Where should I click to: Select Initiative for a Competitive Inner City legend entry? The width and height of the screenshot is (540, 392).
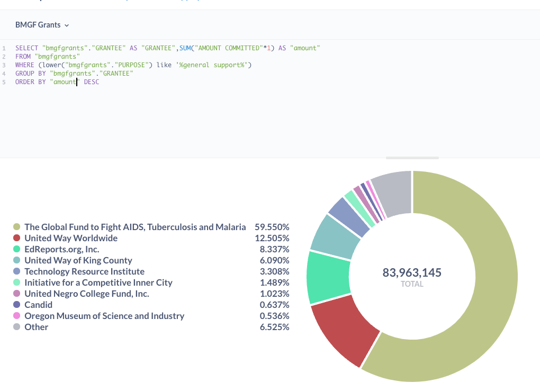(98, 282)
